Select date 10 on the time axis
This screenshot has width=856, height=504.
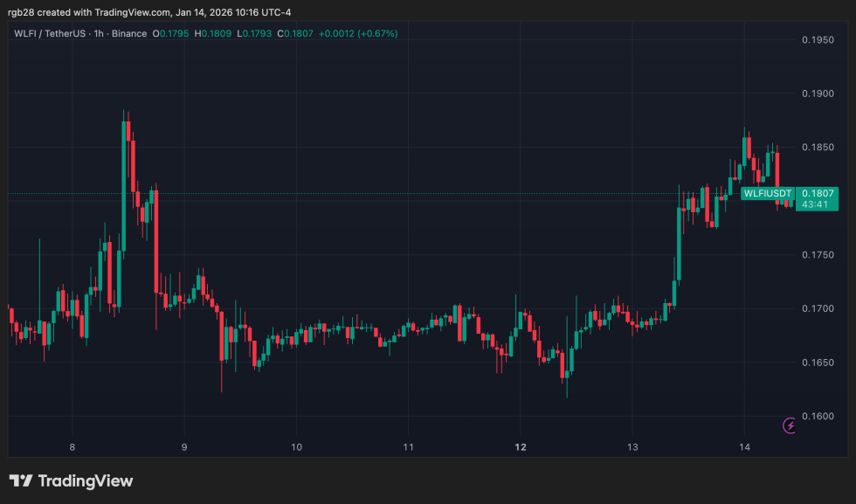(x=296, y=447)
